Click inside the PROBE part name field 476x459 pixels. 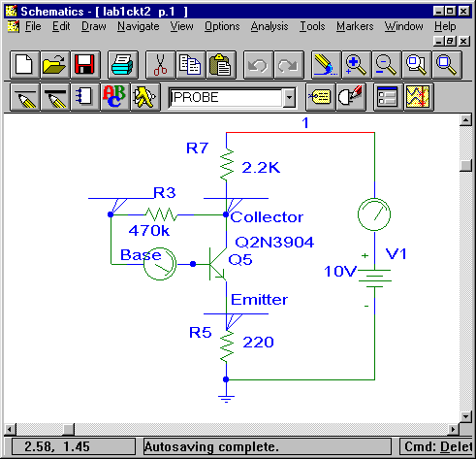click(226, 97)
